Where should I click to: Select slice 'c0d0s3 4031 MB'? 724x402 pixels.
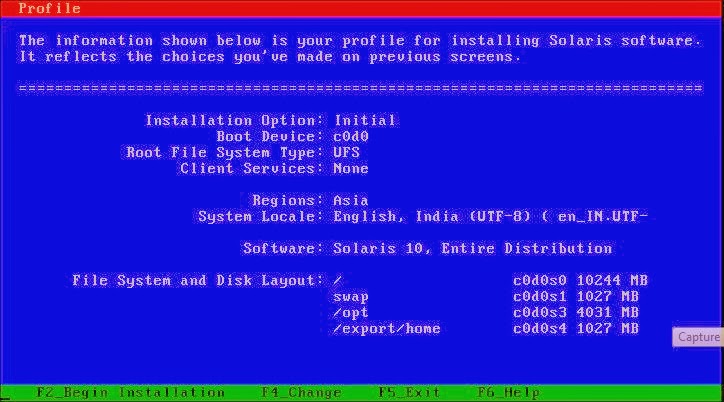tap(576, 313)
